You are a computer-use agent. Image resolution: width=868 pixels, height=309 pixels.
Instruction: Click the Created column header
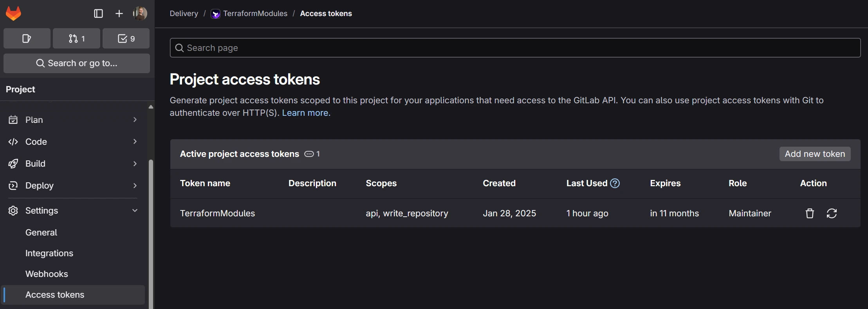point(499,183)
